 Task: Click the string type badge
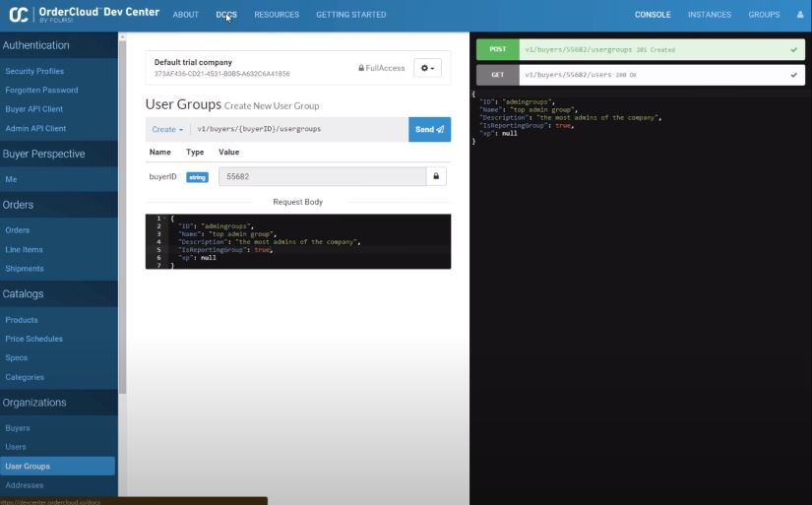197,177
